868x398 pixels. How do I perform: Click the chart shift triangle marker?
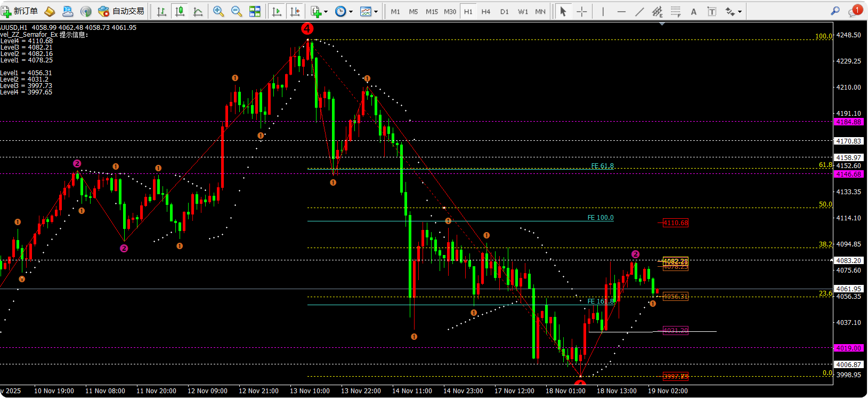[x=662, y=24]
